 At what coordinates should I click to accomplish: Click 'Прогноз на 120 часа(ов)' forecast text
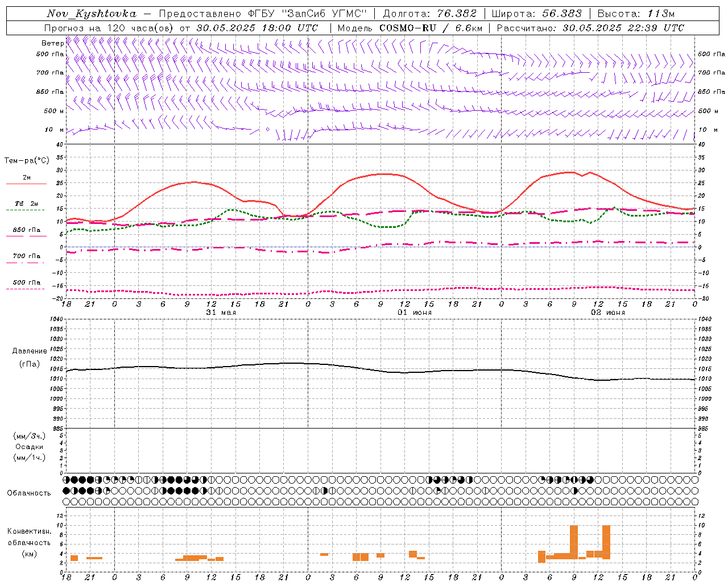pyautogui.click(x=109, y=28)
